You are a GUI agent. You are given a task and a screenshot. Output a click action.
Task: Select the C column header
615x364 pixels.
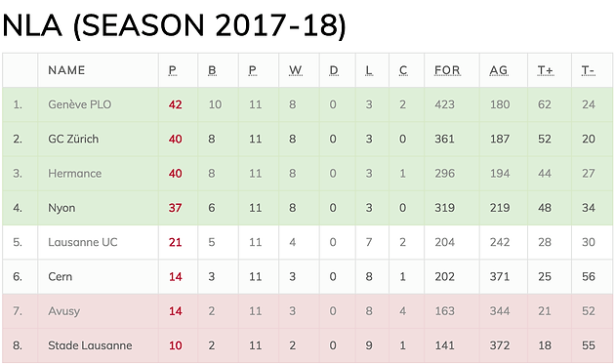tap(403, 70)
